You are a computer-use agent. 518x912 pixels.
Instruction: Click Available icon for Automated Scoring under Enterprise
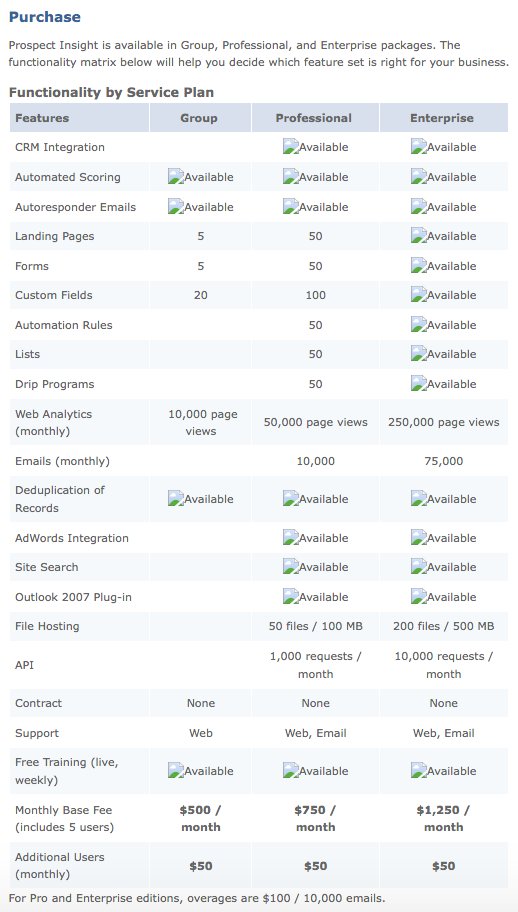point(444,177)
